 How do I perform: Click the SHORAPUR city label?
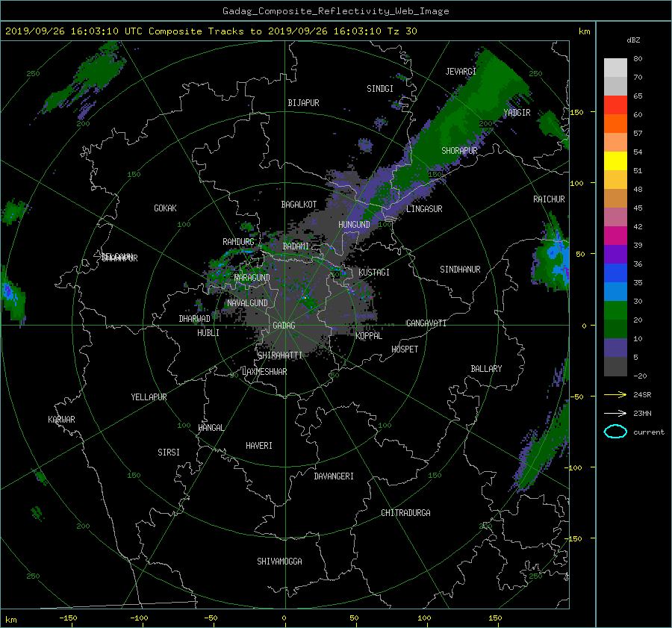click(x=459, y=151)
